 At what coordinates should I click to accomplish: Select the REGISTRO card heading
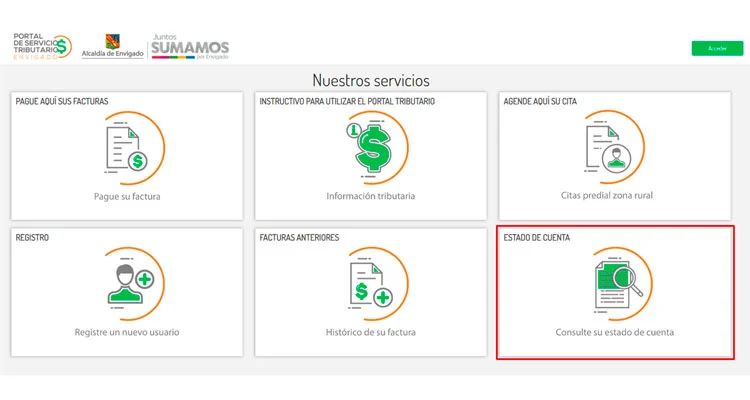click(32, 237)
